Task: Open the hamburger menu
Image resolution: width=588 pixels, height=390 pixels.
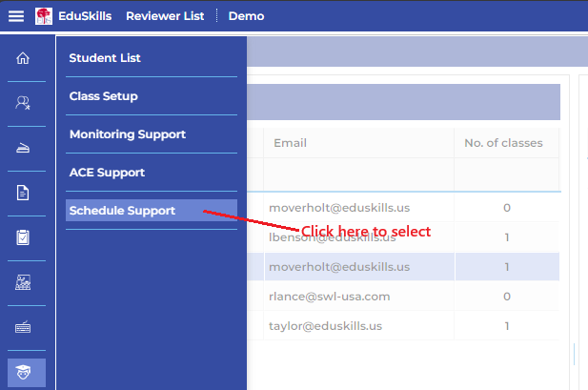Action: (16, 16)
